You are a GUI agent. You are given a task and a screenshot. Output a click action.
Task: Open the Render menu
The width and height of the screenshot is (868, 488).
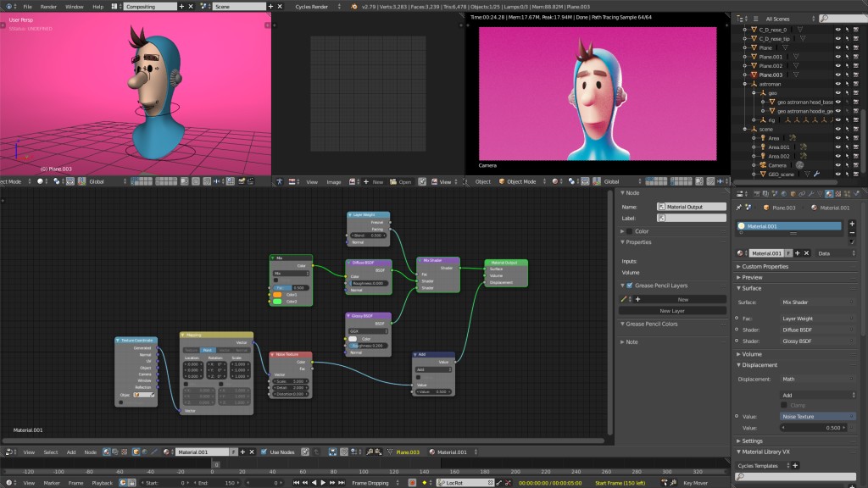[48, 5]
